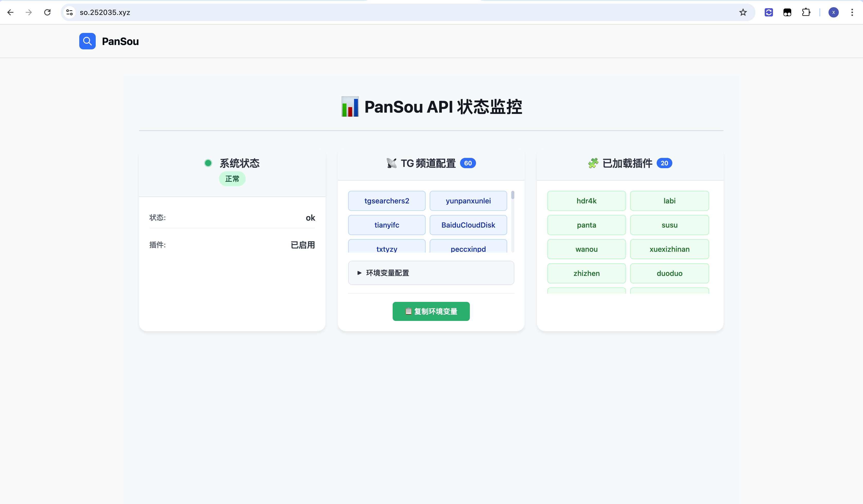Screen dimensions: 863x504
Task: Click the status value 'ok'
Action: [x=310, y=218]
